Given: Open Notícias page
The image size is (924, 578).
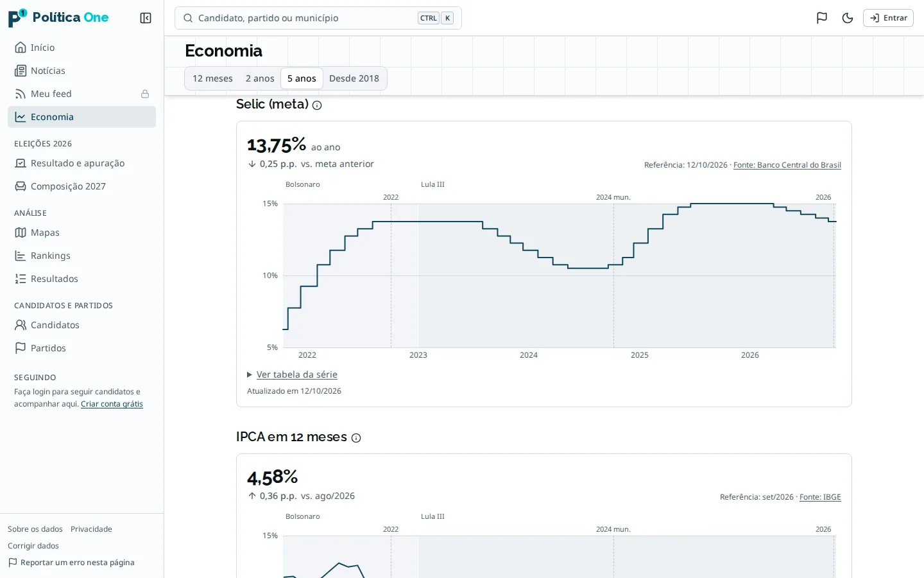Looking at the screenshot, I should [x=81, y=71].
